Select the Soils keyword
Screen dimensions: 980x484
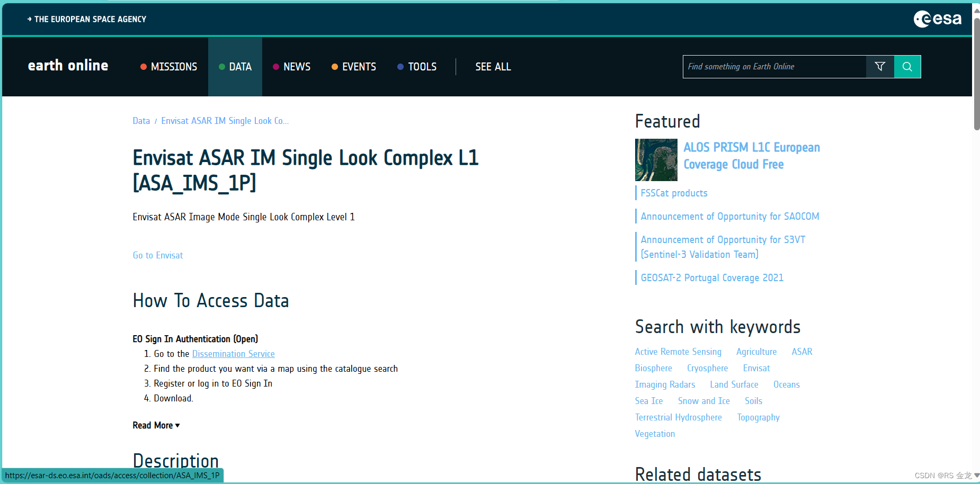point(754,401)
